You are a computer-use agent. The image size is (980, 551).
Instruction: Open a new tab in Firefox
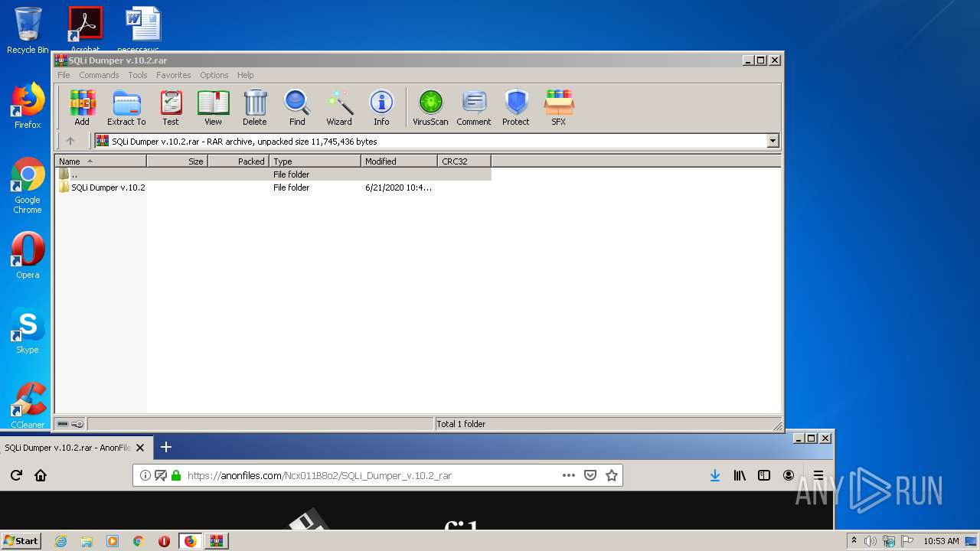(165, 447)
